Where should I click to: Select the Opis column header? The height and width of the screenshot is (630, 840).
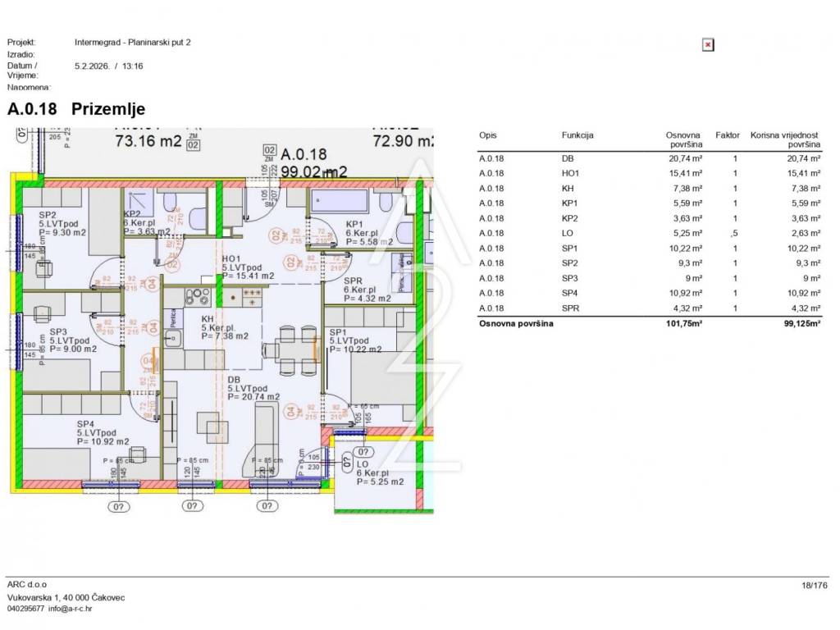tap(487, 135)
